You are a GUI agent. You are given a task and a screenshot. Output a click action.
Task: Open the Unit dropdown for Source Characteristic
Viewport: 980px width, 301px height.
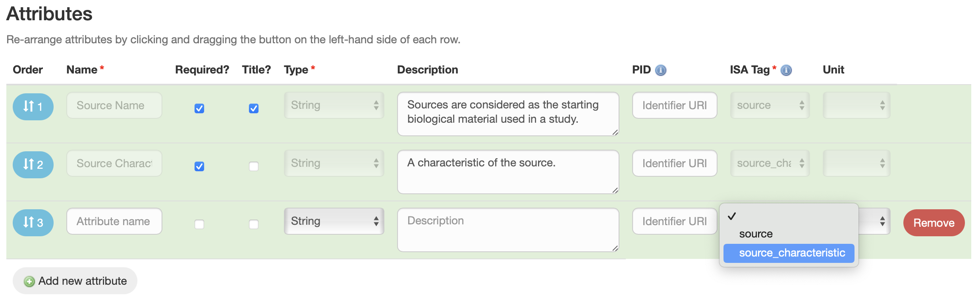tap(856, 163)
